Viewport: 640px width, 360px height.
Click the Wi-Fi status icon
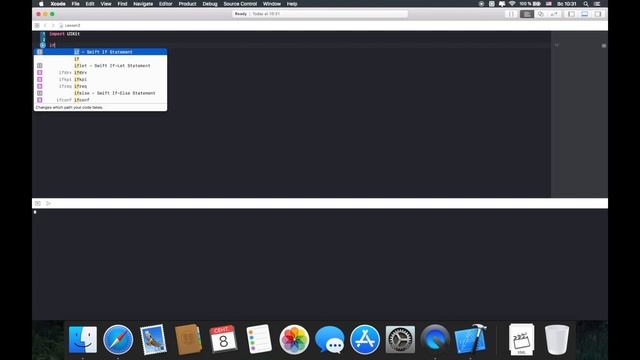pyautogui.click(x=512, y=4)
